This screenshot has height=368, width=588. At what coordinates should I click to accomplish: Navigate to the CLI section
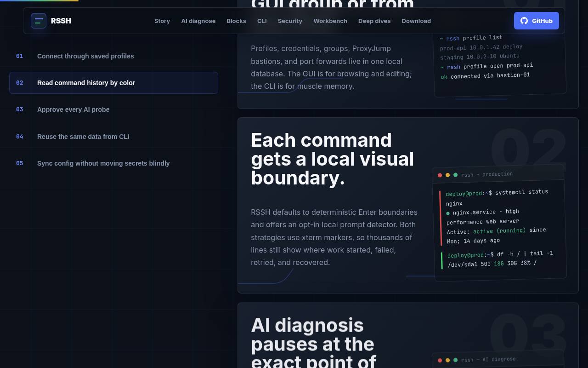[x=262, y=21]
